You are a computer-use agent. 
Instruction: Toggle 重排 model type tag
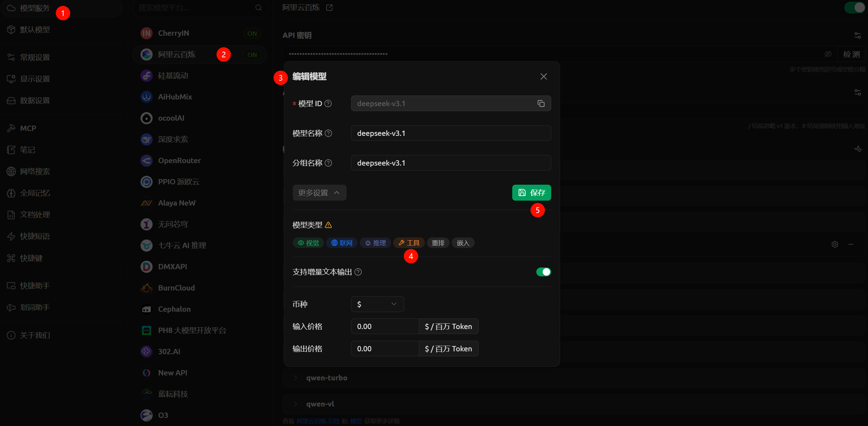pos(438,243)
